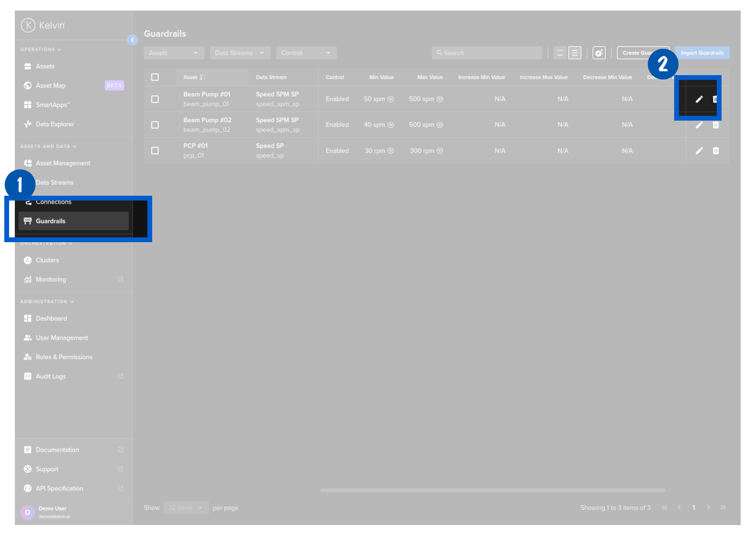
Task: Click the Import Guardrails button
Action: point(702,53)
